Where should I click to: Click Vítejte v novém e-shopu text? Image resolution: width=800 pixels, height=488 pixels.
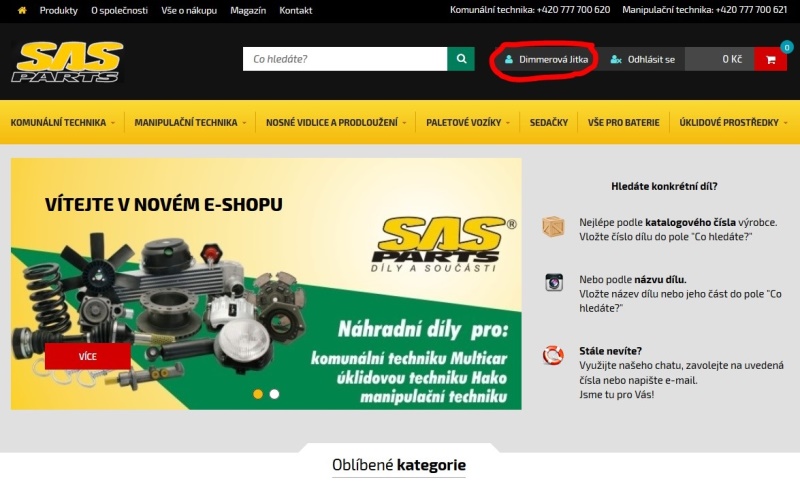click(163, 204)
